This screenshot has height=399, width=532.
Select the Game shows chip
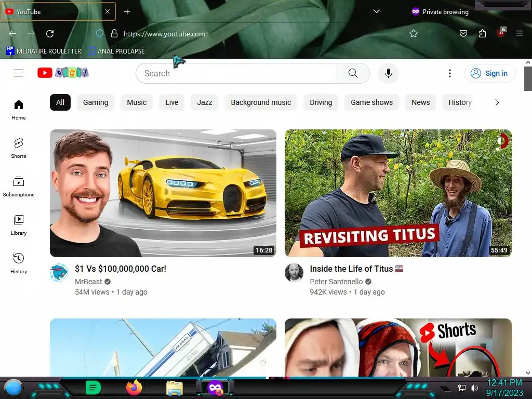coord(372,102)
